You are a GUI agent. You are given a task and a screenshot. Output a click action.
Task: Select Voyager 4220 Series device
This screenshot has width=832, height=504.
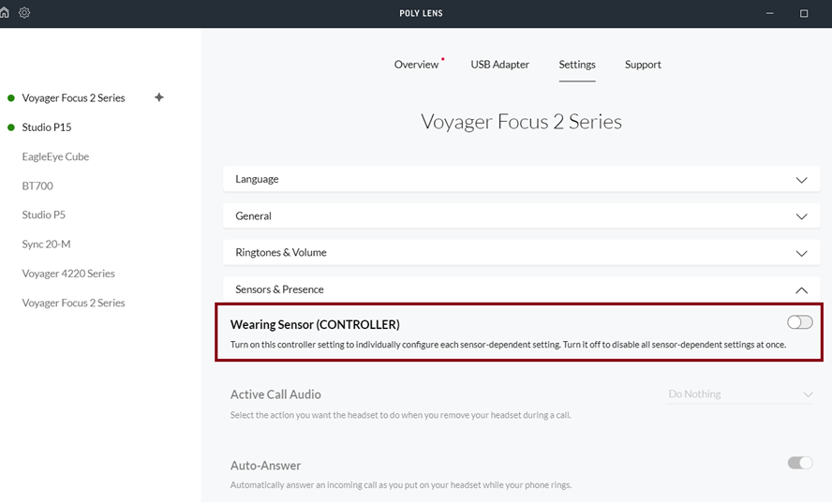68,274
